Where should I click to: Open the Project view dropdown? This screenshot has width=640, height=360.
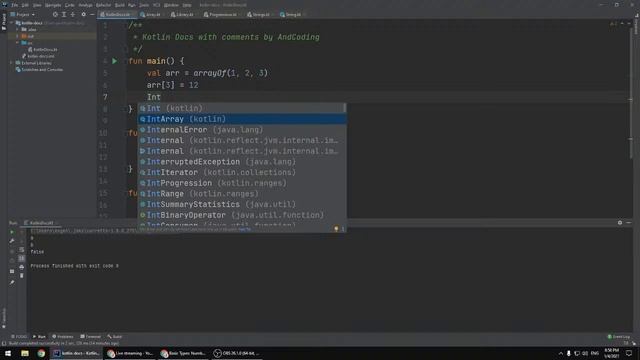23,14
